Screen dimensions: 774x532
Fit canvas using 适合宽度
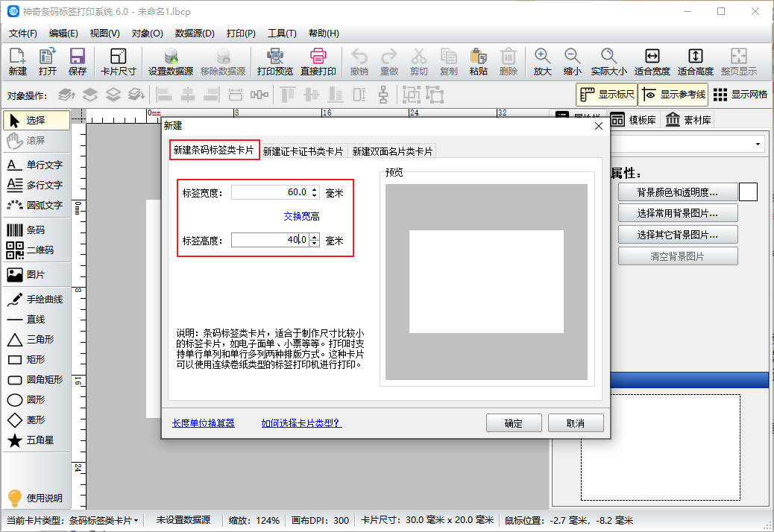[652, 62]
